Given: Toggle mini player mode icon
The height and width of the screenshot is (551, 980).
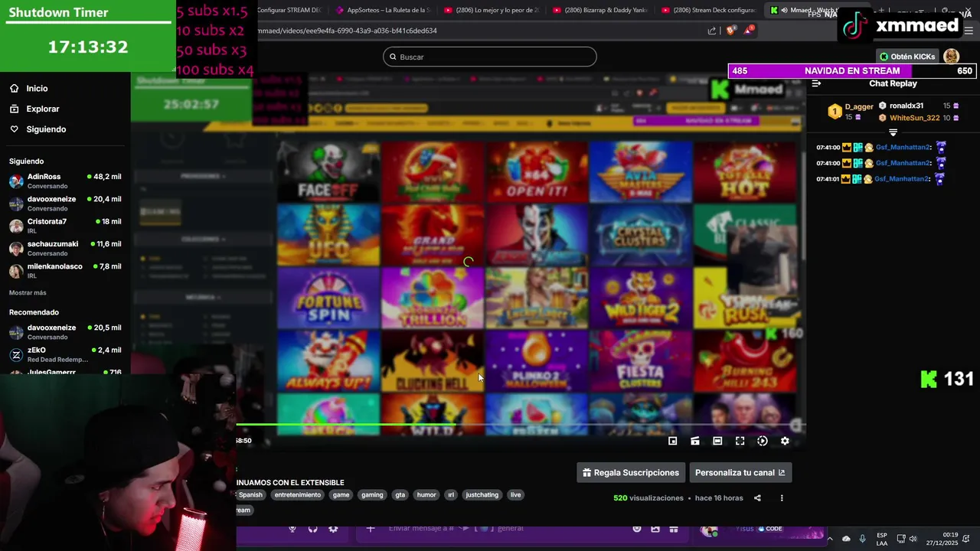Looking at the screenshot, I should 673,441.
